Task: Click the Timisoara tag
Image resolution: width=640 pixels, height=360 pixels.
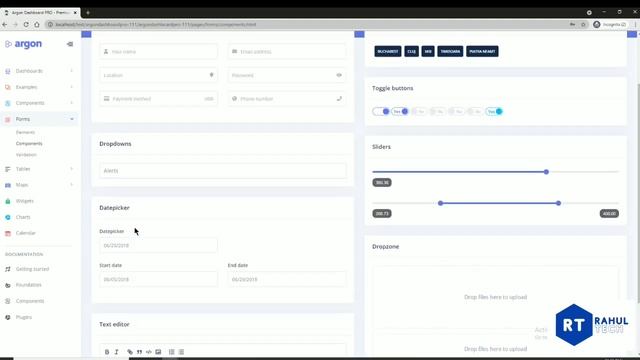Action: (x=450, y=51)
